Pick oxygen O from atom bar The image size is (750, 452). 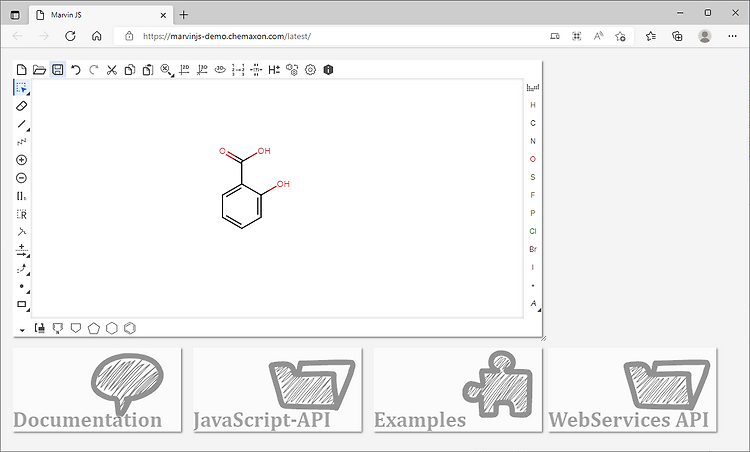(533, 159)
